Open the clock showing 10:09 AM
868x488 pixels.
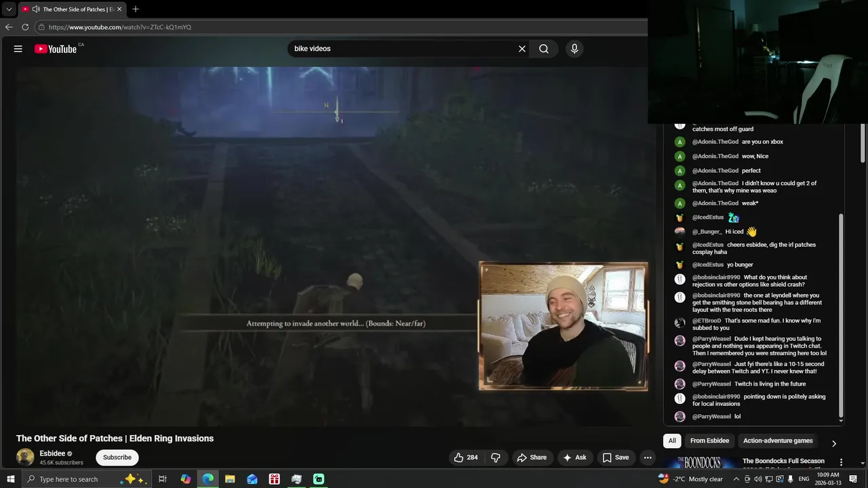828,479
